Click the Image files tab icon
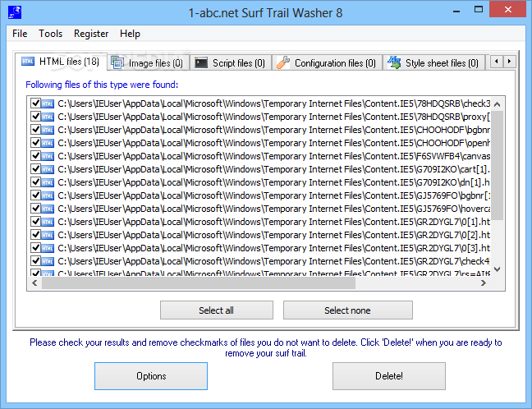The height and width of the screenshot is (409, 532). click(x=117, y=62)
